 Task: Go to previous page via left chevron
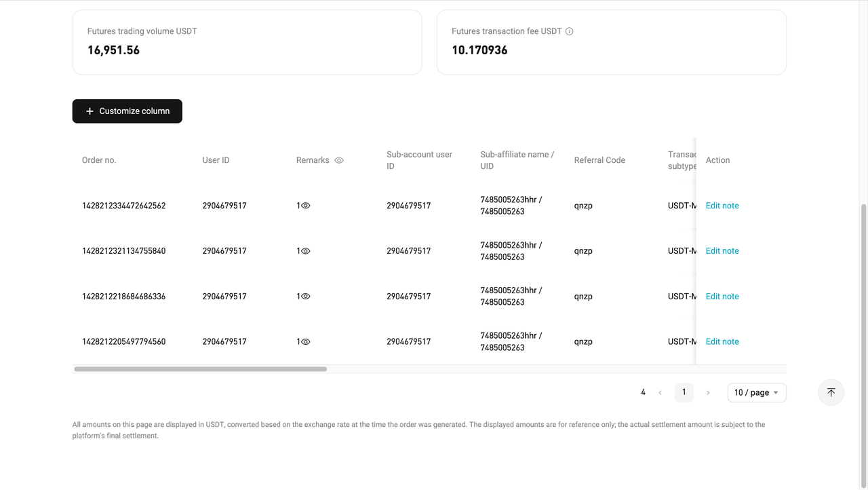tap(660, 392)
